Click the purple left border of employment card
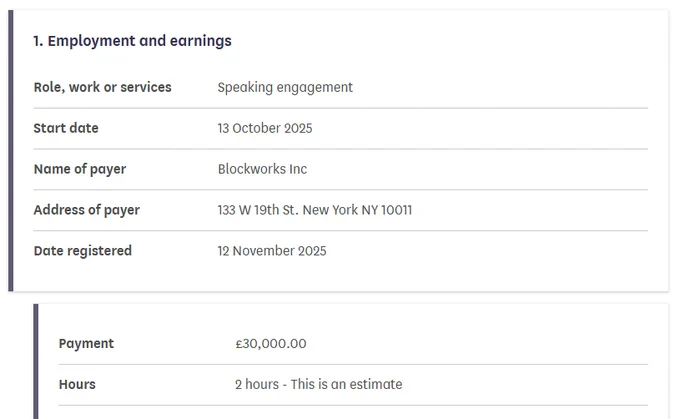The height and width of the screenshot is (419, 680). (x=11, y=151)
